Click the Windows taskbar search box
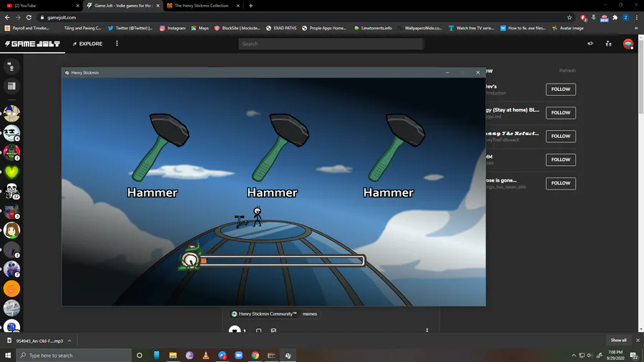The image size is (644, 362). (x=74, y=356)
